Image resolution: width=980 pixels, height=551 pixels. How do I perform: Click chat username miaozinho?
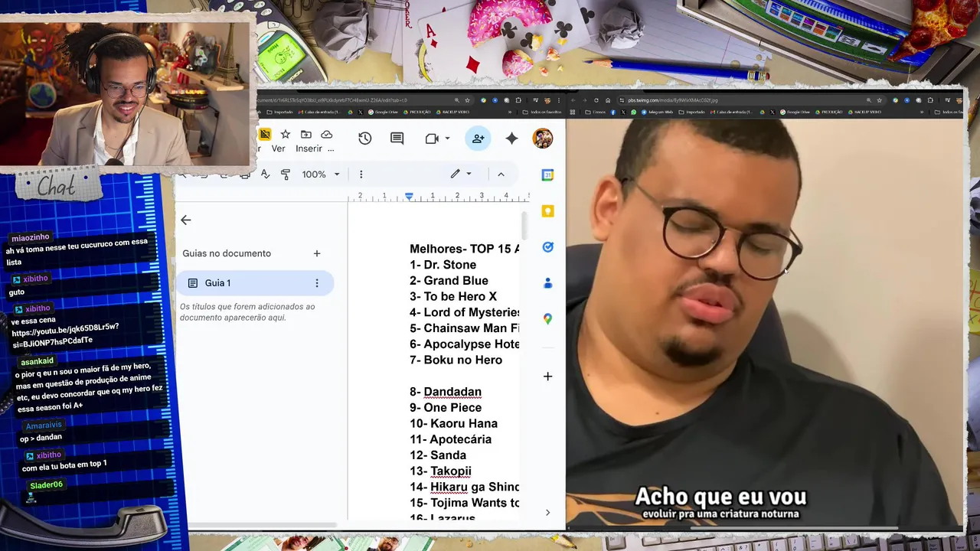(31, 238)
